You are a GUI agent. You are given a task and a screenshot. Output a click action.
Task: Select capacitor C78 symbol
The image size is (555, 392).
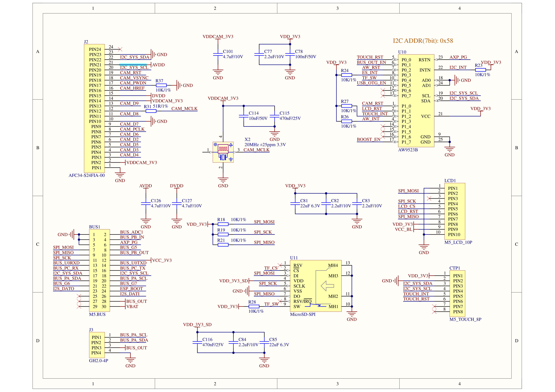290,54
